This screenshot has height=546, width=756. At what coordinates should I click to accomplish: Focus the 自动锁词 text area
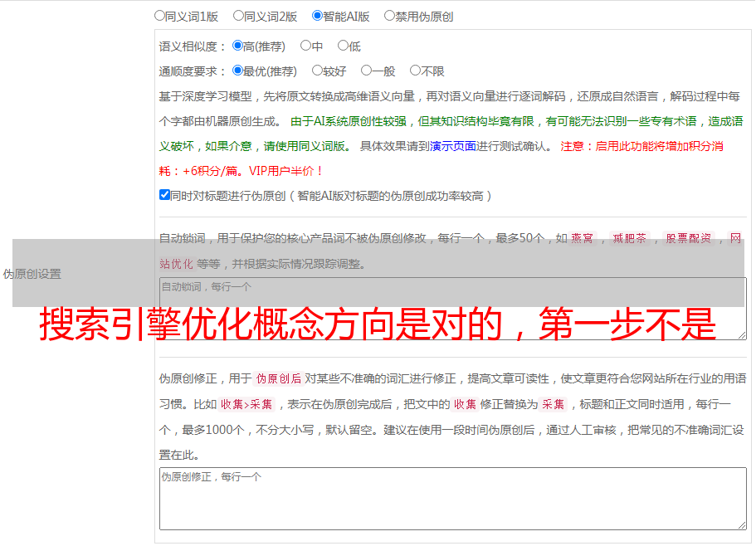pos(453,309)
